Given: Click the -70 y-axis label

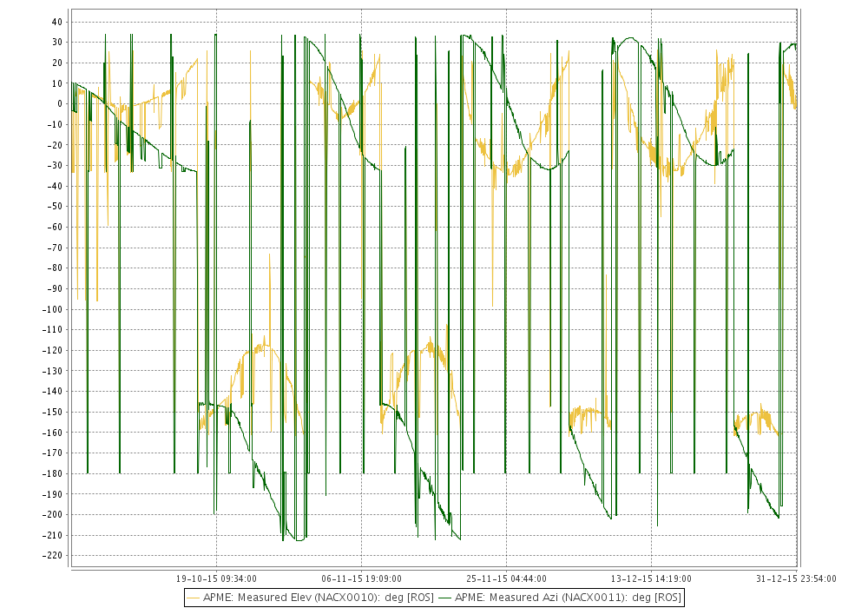Looking at the screenshot, I should [x=55, y=248].
